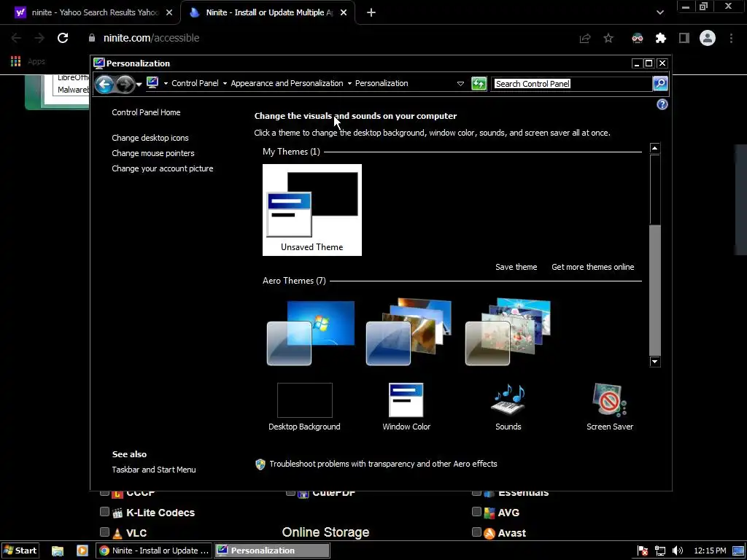Open Windows Explorer from taskbar
This screenshot has width=747, height=560.
point(58,551)
